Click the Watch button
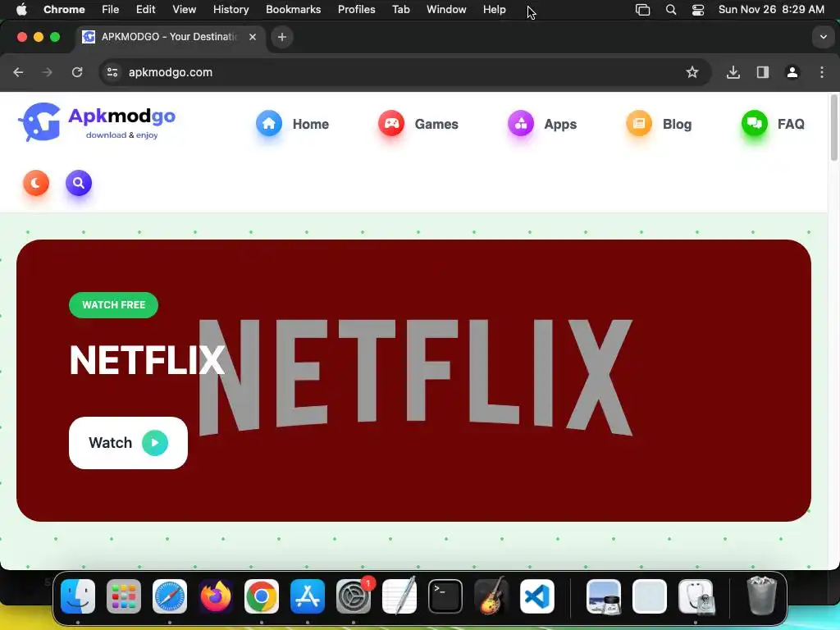This screenshot has width=840, height=630. 128,442
